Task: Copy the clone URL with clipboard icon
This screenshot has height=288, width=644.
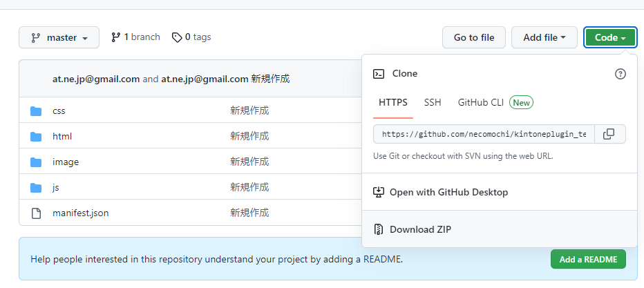Action: click(x=609, y=134)
